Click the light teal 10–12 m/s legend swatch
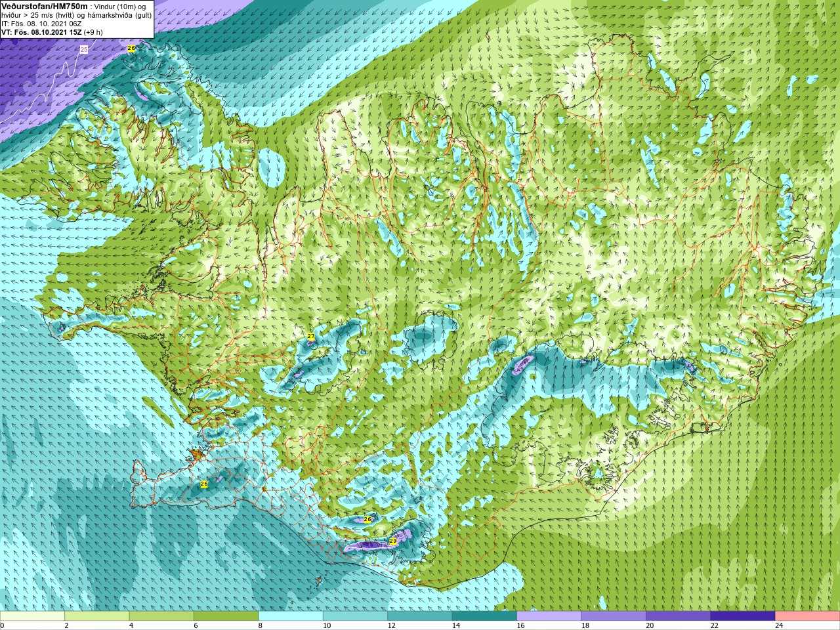The image size is (840, 630). click(356, 616)
